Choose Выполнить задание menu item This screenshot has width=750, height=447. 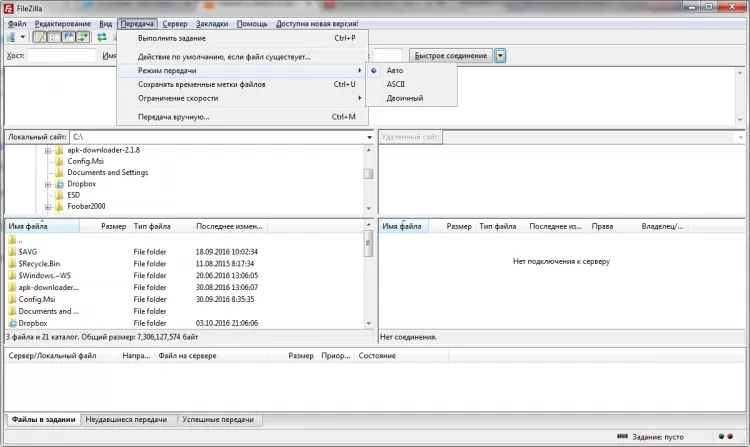click(x=243, y=38)
